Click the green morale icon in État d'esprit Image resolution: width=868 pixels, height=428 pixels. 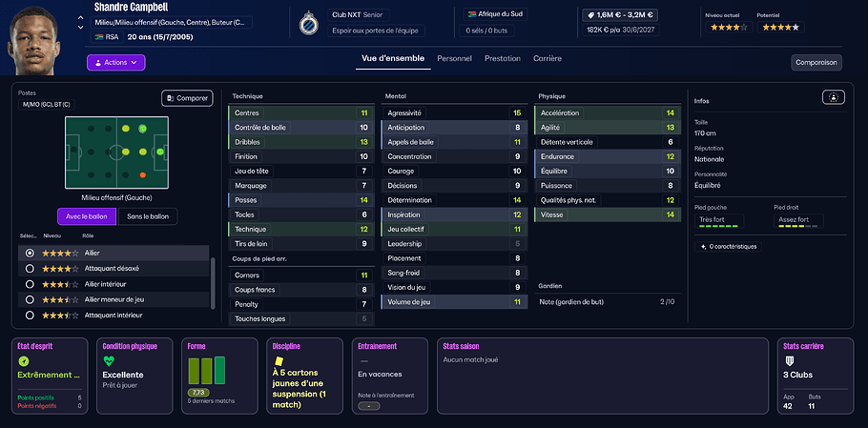25,361
